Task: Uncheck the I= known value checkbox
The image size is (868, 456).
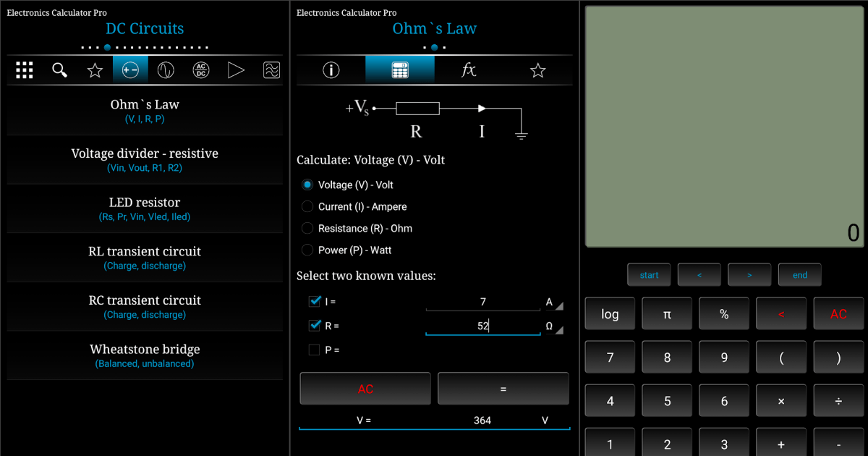Action: point(314,302)
